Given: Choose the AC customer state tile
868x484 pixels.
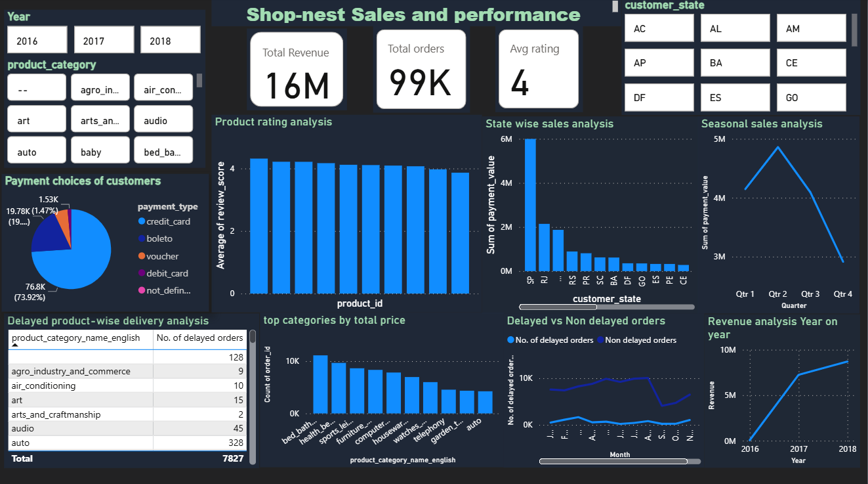Looking at the screenshot, I should pos(659,28).
